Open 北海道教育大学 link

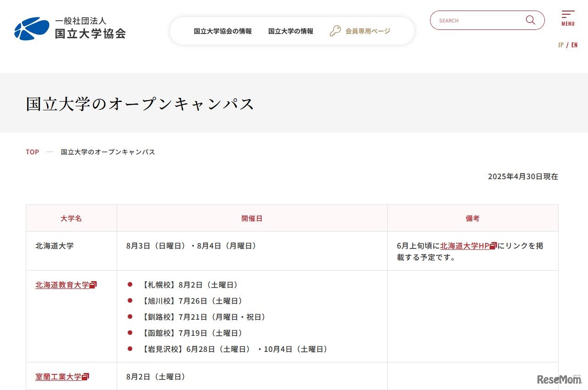click(62, 285)
